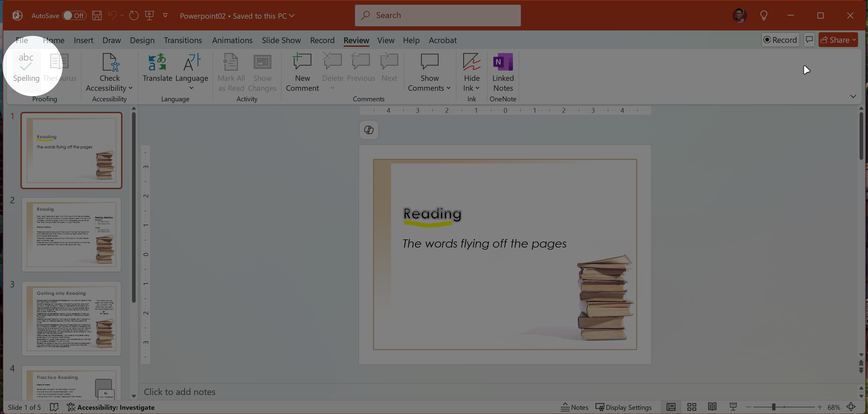Click the Save icon in title bar
This screenshot has width=868, height=414.
coord(97,15)
